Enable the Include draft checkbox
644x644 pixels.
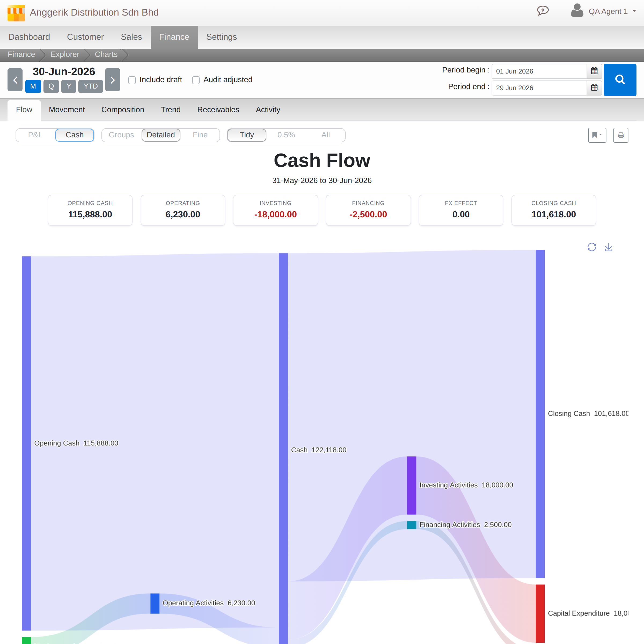(x=132, y=80)
